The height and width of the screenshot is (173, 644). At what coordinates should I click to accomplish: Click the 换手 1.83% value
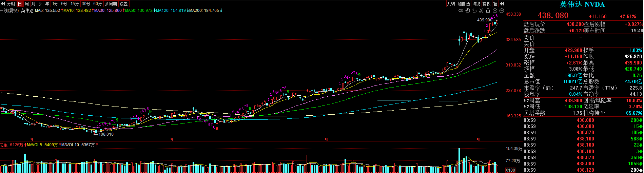pos(635,50)
